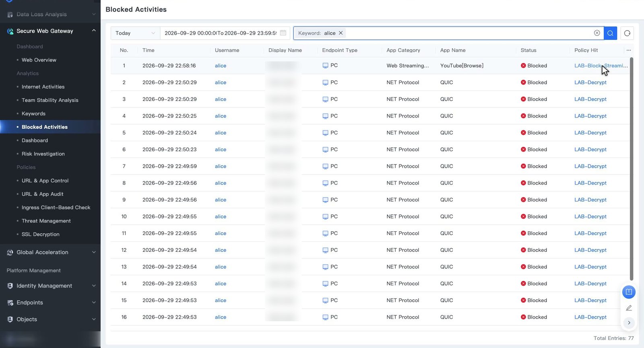Open Team Stability Analysis page
Image resolution: width=644 pixels, height=348 pixels.
tap(50, 100)
